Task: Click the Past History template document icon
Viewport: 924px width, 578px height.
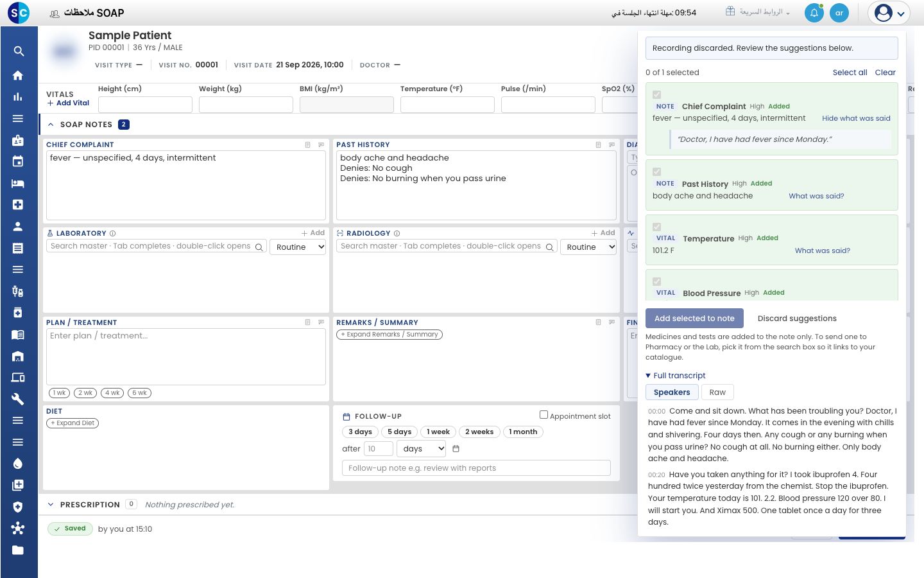Action: coord(598,145)
